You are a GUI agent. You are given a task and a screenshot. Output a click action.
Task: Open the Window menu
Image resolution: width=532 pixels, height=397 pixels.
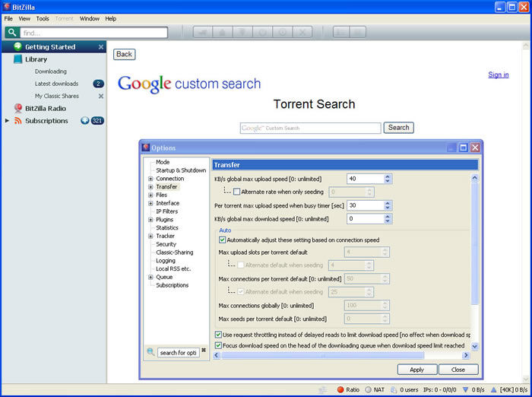coord(90,19)
